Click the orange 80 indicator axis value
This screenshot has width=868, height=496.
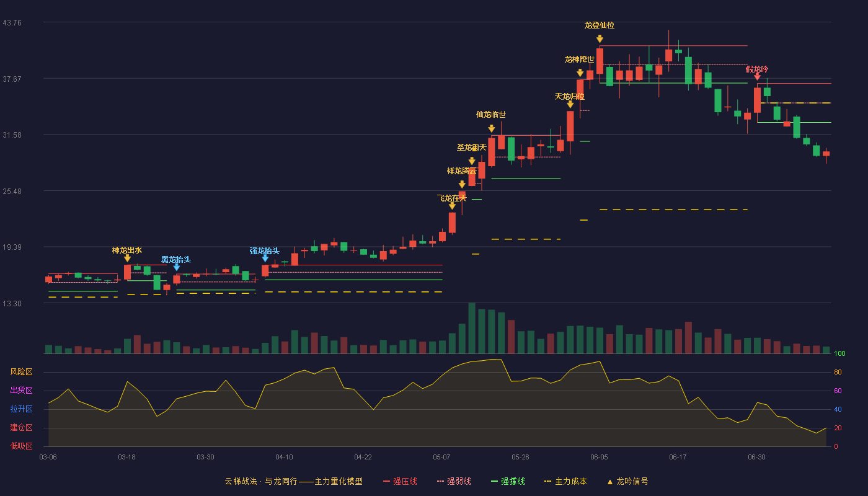point(838,373)
